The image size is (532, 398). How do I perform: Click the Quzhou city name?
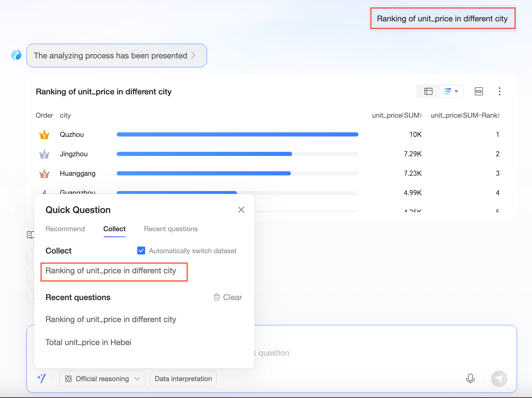pos(72,135)
